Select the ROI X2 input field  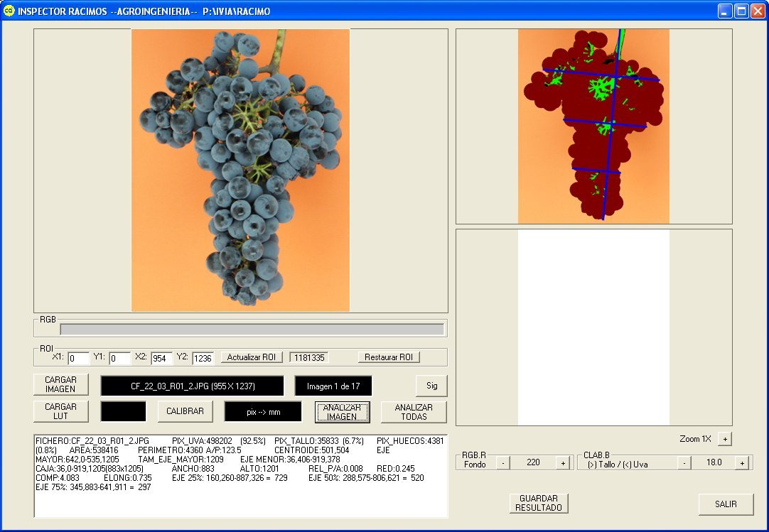161,358
